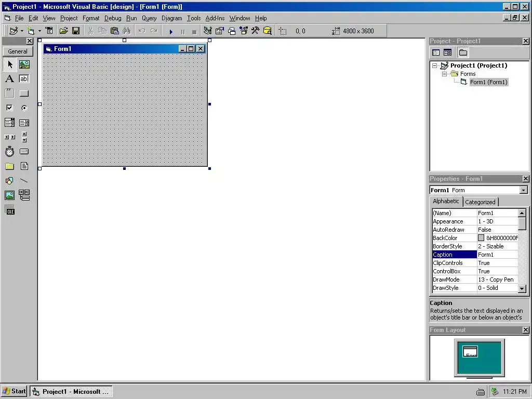Open the Add Project dropdown arrow
The image size is (532, 399).
[x=22, y=31]
